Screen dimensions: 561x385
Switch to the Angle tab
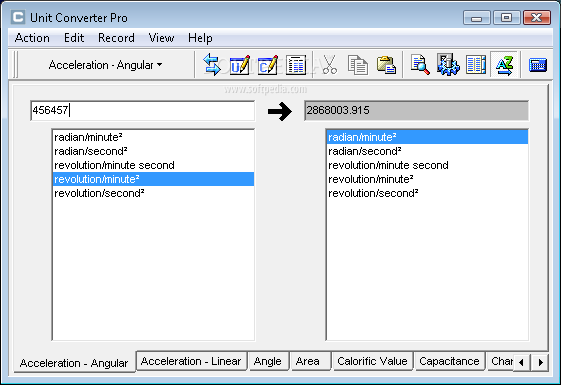268,361
